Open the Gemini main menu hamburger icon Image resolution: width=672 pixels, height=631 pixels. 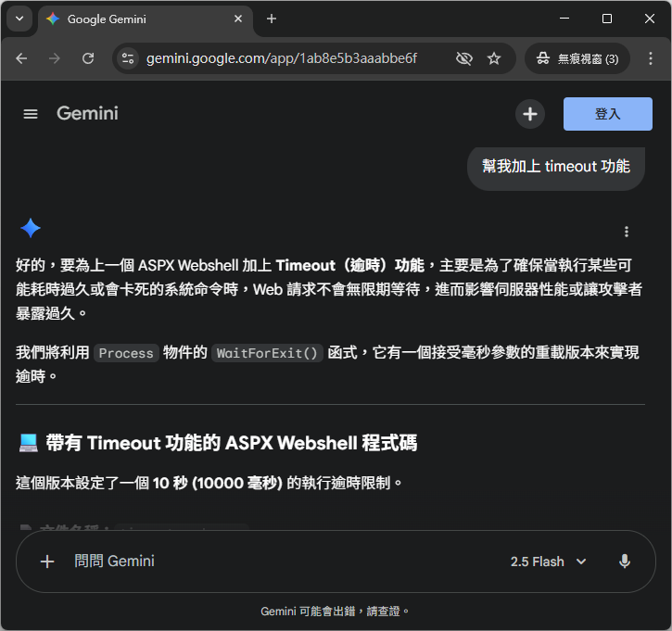coord(31,114)
